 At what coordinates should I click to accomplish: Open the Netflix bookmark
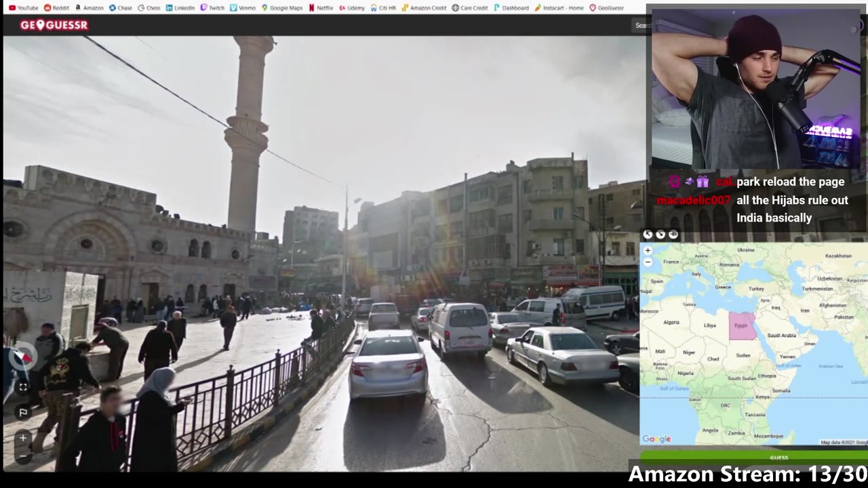click(321, 7)
